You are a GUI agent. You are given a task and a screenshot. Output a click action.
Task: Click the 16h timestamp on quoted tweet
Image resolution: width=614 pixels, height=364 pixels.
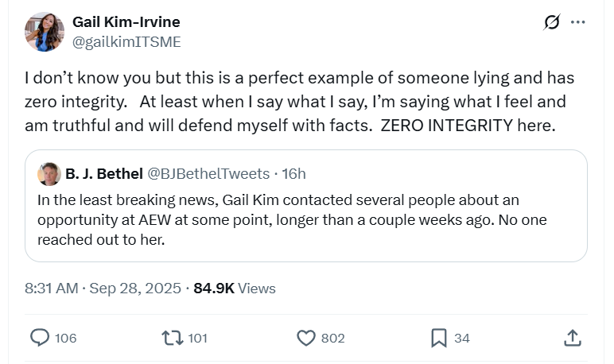[293, 173]
